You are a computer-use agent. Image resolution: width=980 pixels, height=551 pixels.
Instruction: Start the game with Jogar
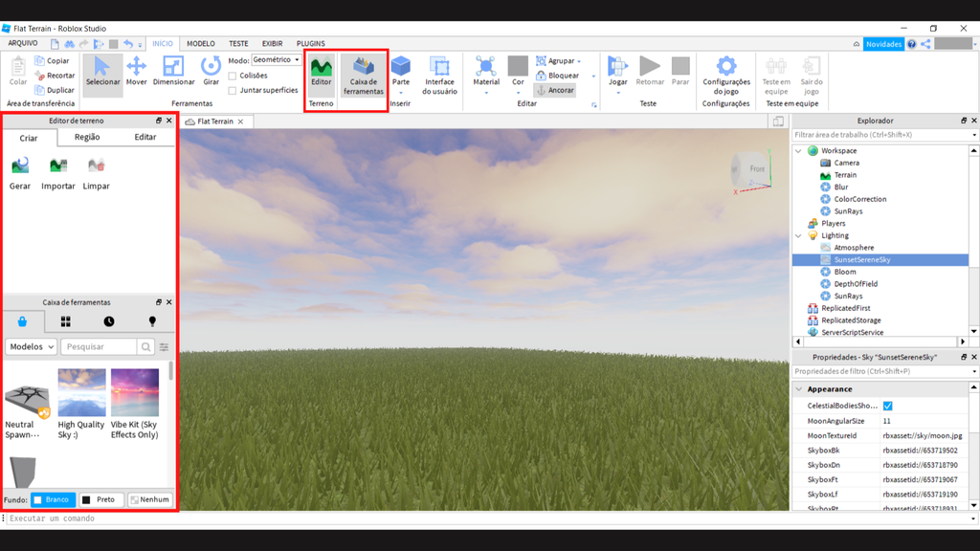pos(617,71)
